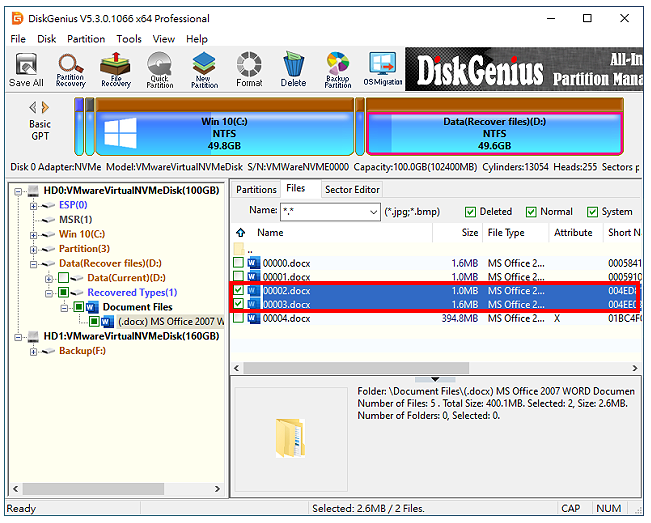Image resolution: width=651 pixels, height=523 pixels.
Task: Check the Data(Current)(D:) tree checkbox
Action: click(x=64, y=278)
